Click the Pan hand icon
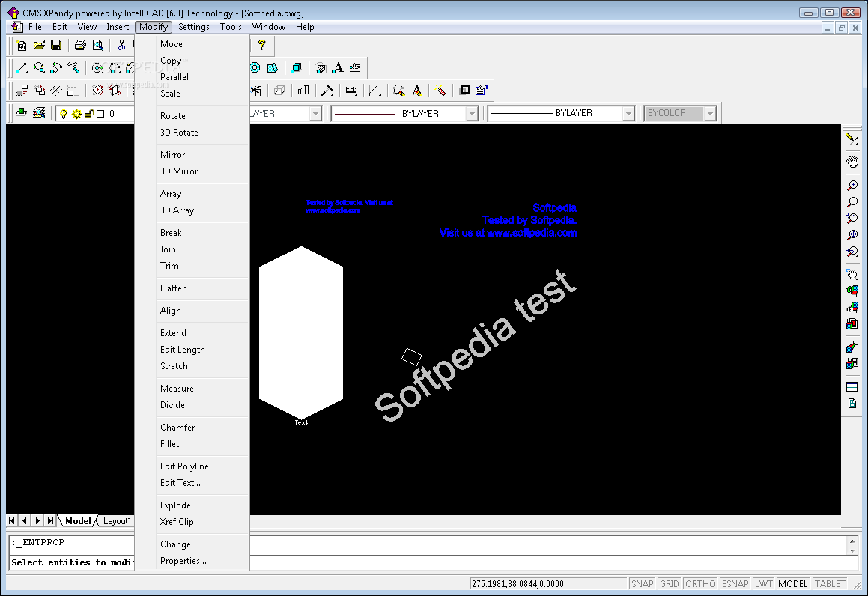868x596 pixels. 852,162
